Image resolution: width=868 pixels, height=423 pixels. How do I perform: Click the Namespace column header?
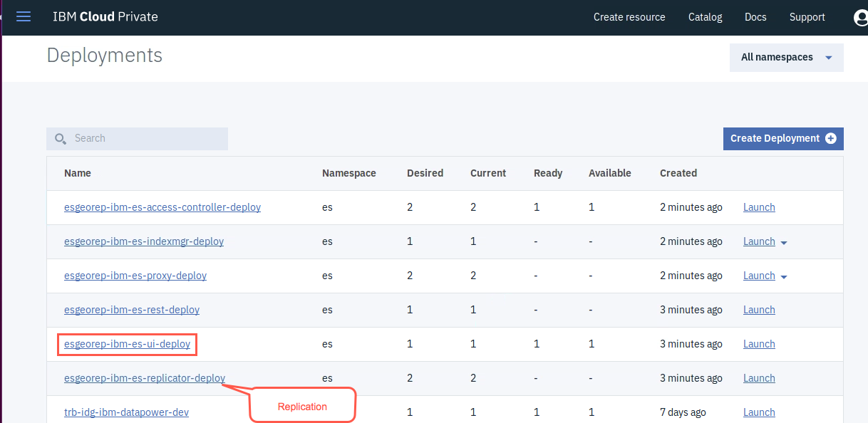coord(349,173)
